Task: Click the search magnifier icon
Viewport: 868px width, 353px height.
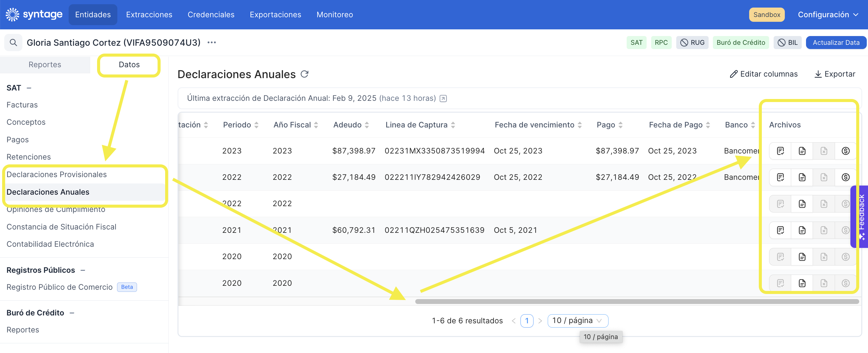Action: [13, 42]
